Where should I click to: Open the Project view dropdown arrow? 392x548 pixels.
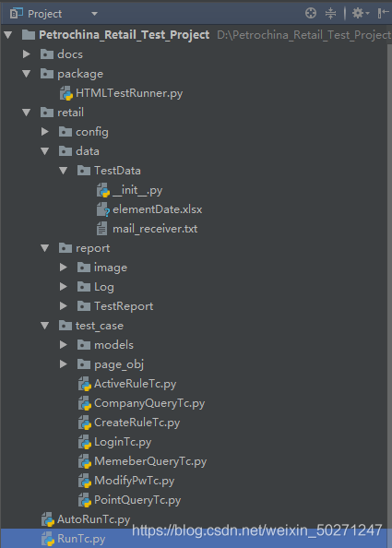(94, 14)
